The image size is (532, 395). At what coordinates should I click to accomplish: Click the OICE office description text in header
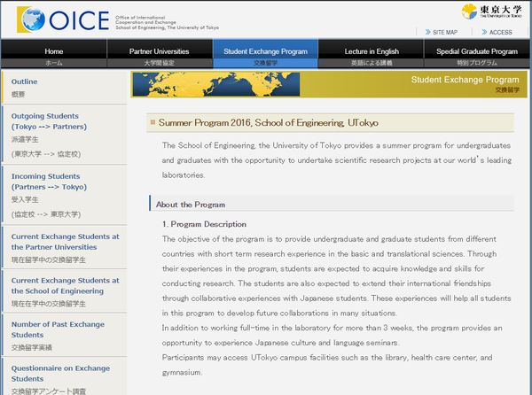(167, 23)
